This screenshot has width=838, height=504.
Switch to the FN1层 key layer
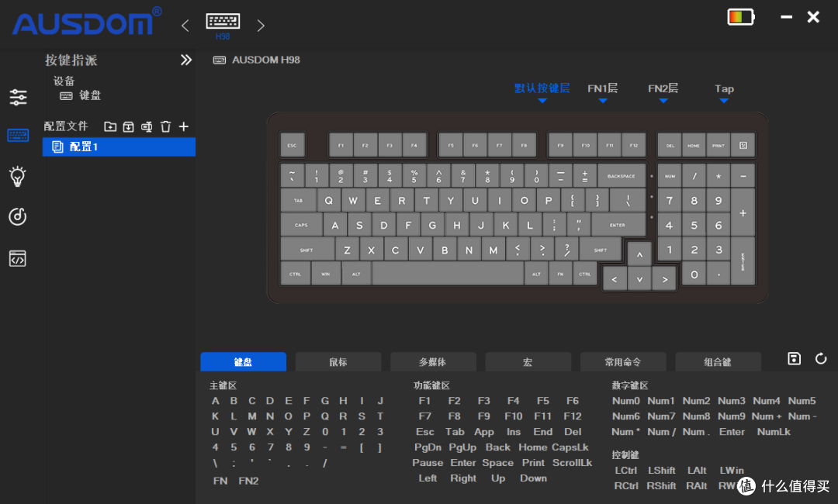tap(602, 88)
